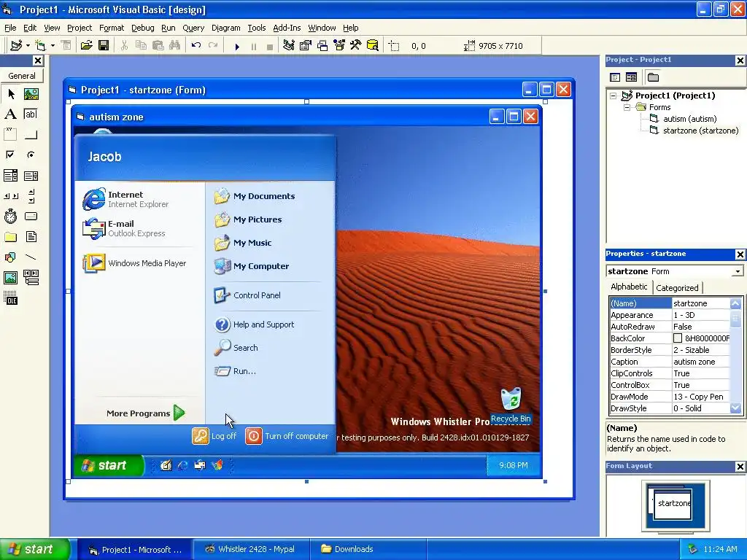The width and height of the screenshot is (747, 560).
Task: Select the TextBox control tool
Action: (x=31, y=114)
